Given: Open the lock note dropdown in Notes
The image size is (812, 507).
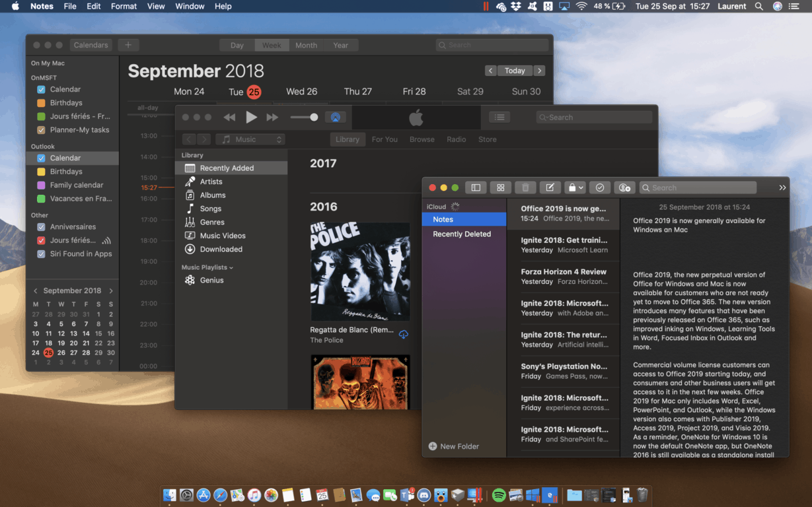Looking at the screenshot, I should click(x=575, y=187).
